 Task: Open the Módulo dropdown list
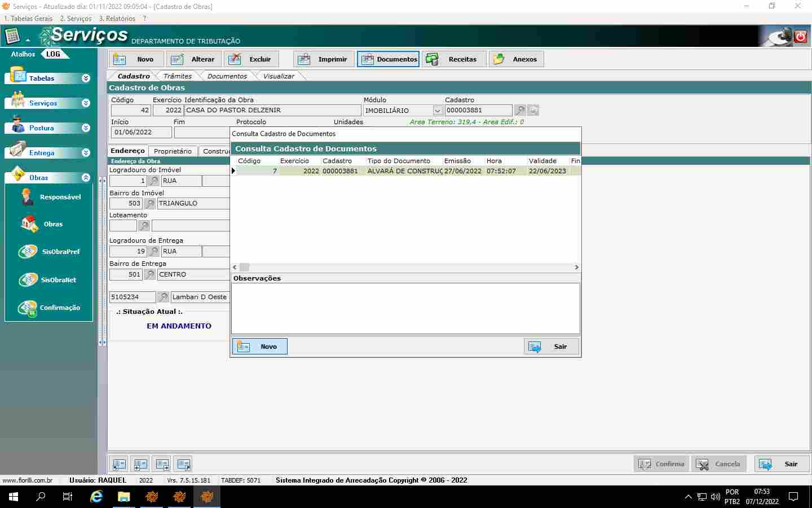[x=438, y=111]
